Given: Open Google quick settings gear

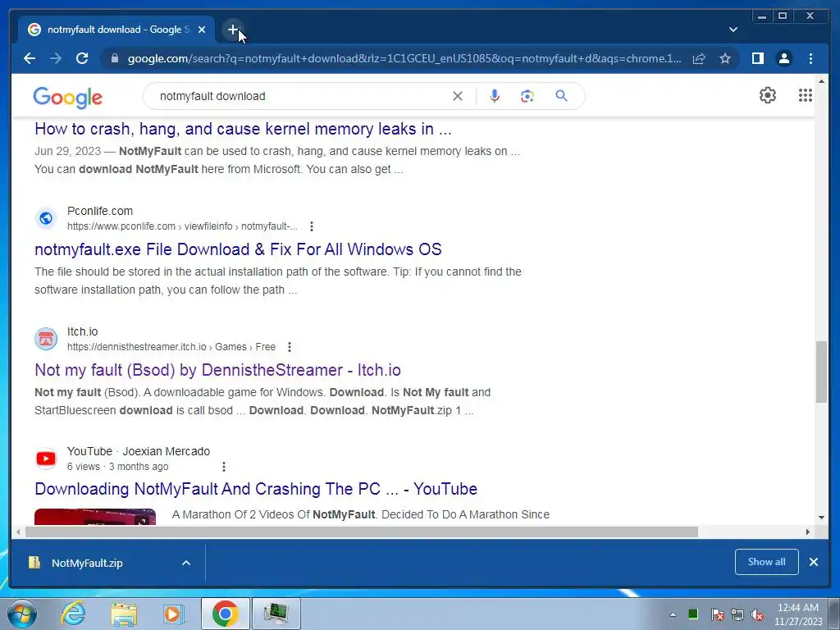Looking at the screenshot, I should [x=768, y=95].
